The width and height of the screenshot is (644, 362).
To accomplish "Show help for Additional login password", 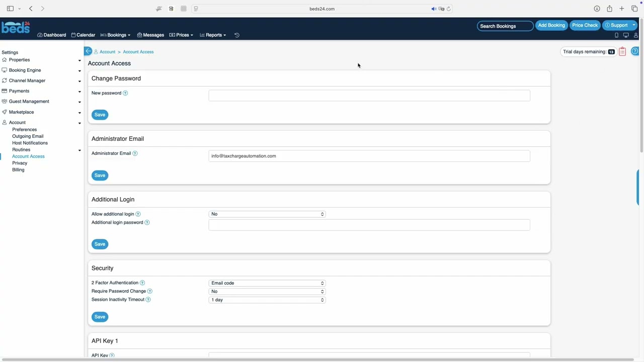I will click(147, 222).
